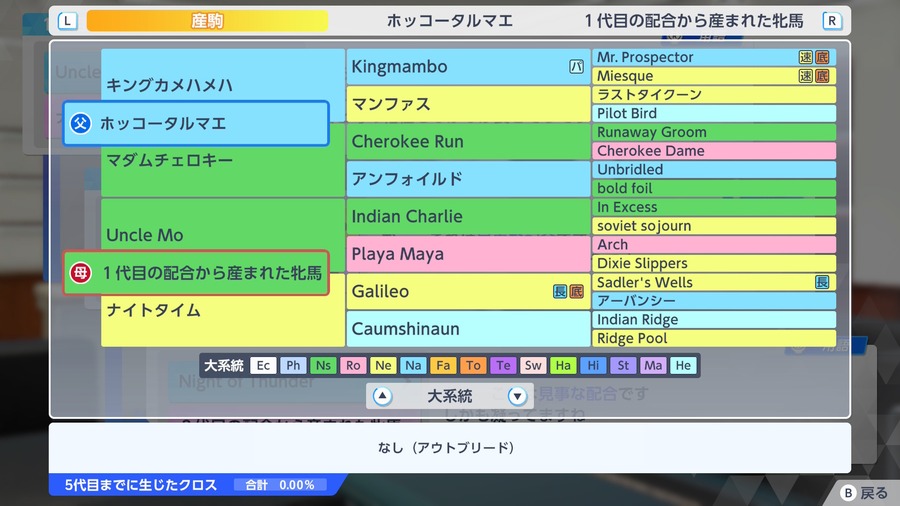Select the St lineage color chip

click(623, 365)
